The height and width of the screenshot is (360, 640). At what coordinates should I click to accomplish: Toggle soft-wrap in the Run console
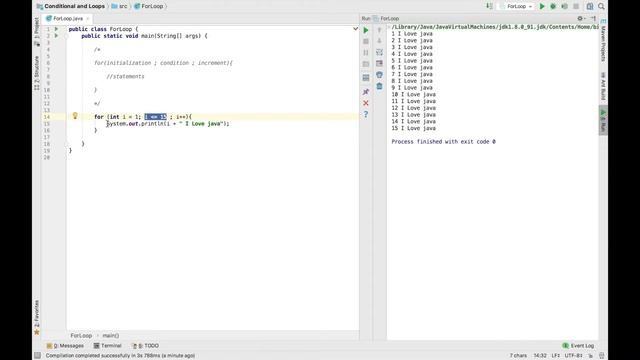point(379,52)
